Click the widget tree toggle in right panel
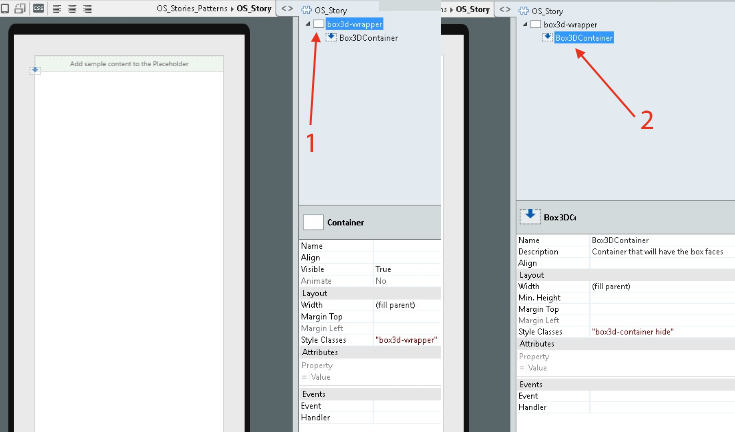Screen dimensions: 735x432 pyautogui.click(x=504, y=8)
